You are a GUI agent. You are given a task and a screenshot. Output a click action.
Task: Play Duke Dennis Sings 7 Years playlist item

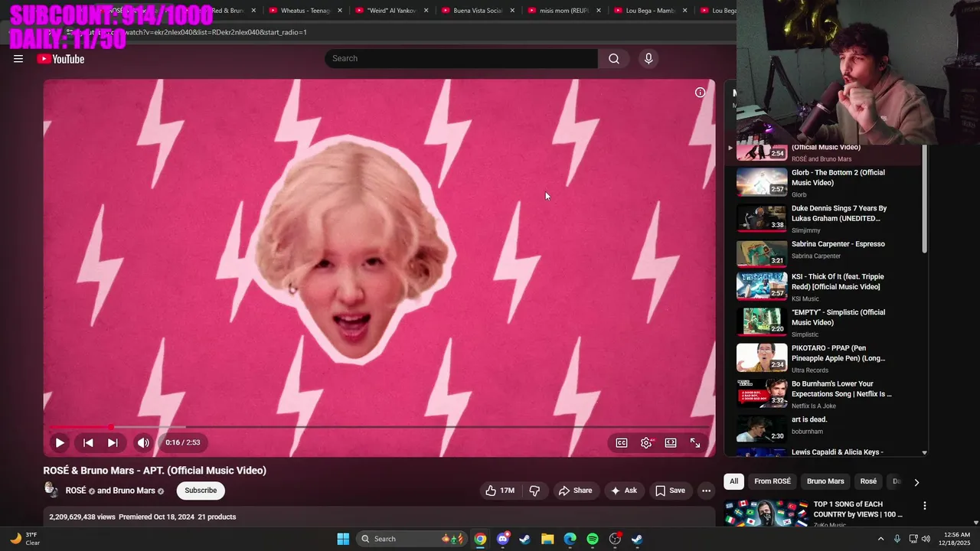(827, 219)
